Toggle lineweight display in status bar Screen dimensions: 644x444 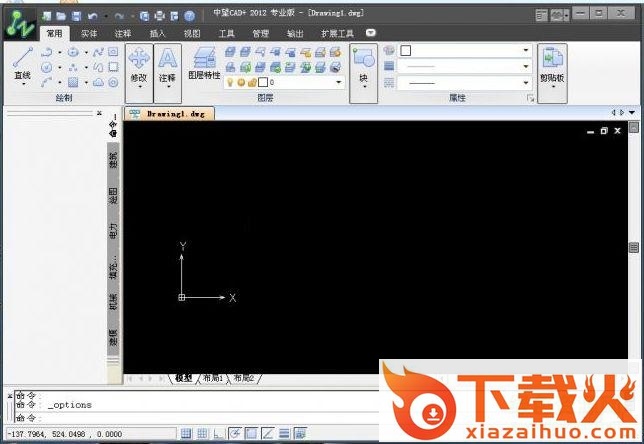click(x=284, y=433)
